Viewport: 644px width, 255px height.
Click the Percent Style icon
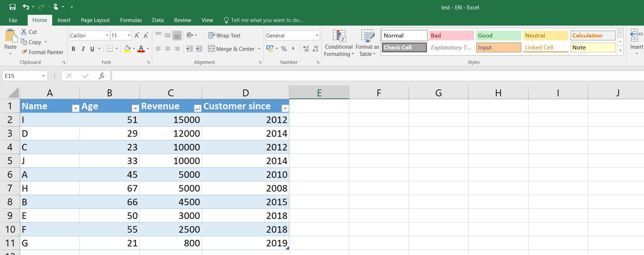pyautogui.click(x=284, y=49)
